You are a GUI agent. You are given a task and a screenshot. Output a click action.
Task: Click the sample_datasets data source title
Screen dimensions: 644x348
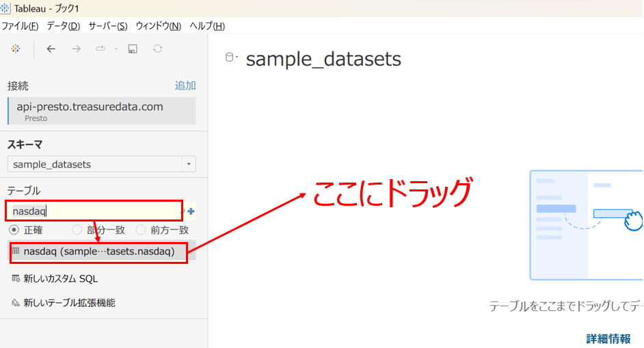coord(323,59)
